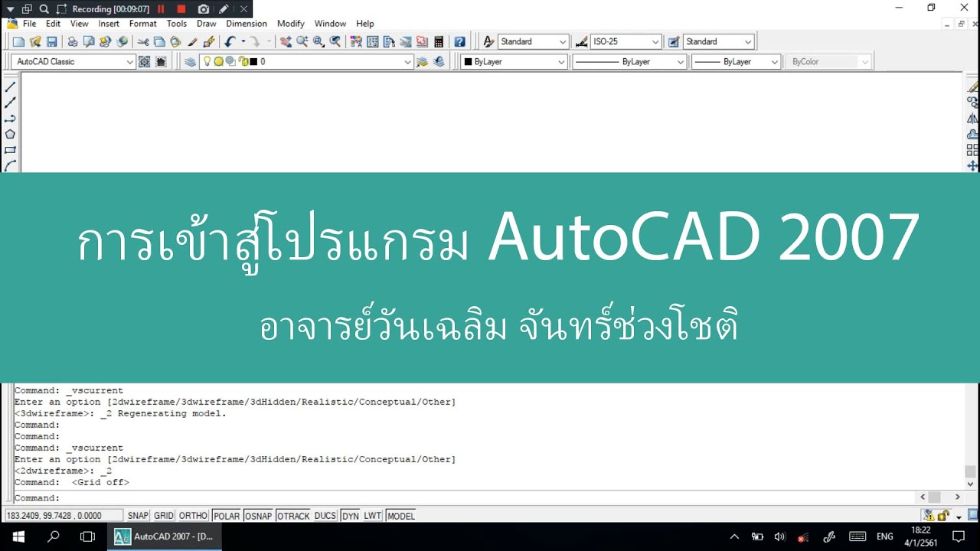Open the File menu
980x551 pixels.
30,24
